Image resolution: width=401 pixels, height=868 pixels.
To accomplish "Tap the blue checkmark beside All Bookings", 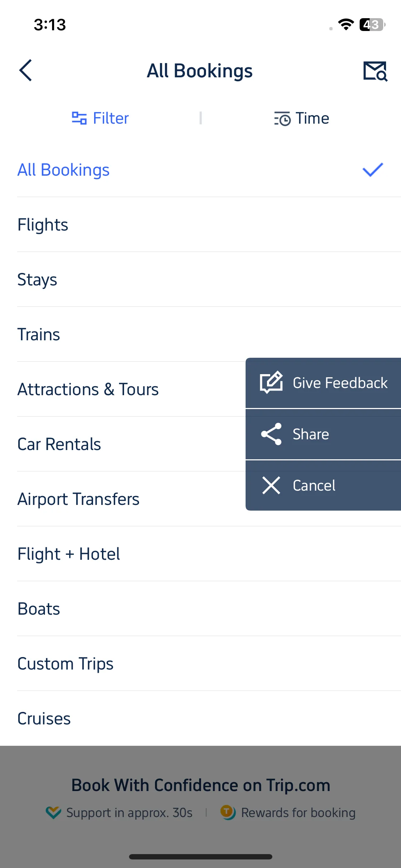I will click(373, 170).
